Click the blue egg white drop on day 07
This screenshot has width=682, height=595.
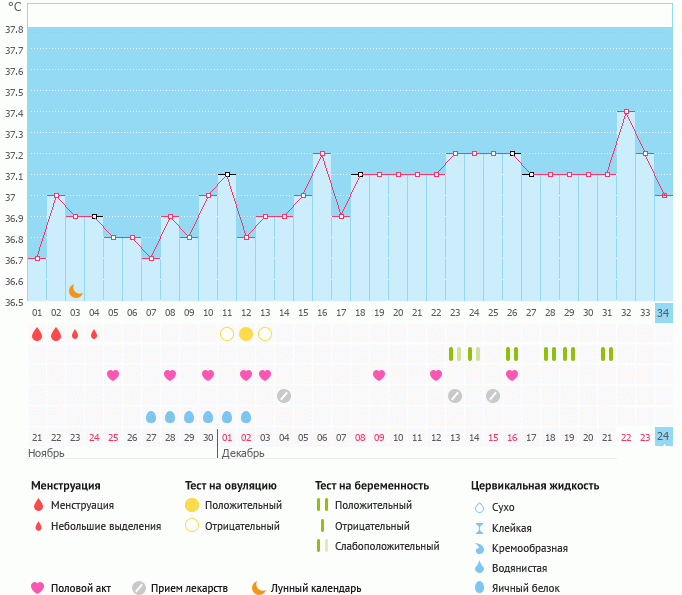pos(151,417)
